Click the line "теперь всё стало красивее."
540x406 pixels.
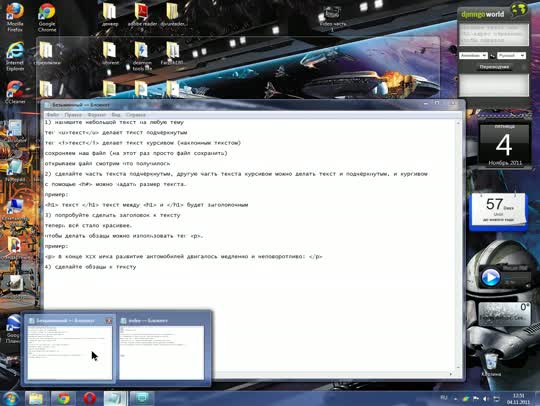(x=88, y=226)
